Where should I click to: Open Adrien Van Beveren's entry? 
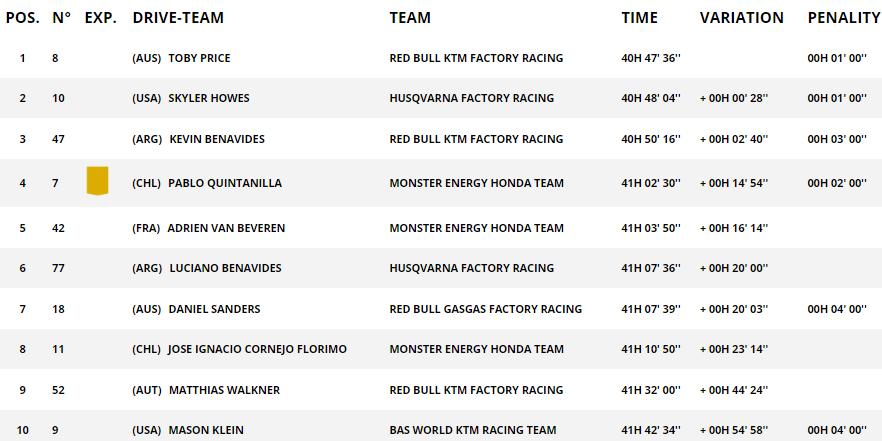pyautogui.click(x=226, y=228)
